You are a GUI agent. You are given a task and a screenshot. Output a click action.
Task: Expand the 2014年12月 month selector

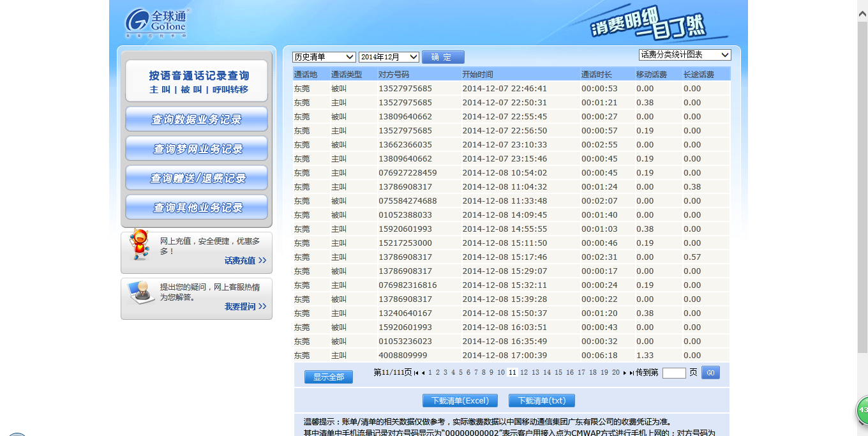pos(389,57)
